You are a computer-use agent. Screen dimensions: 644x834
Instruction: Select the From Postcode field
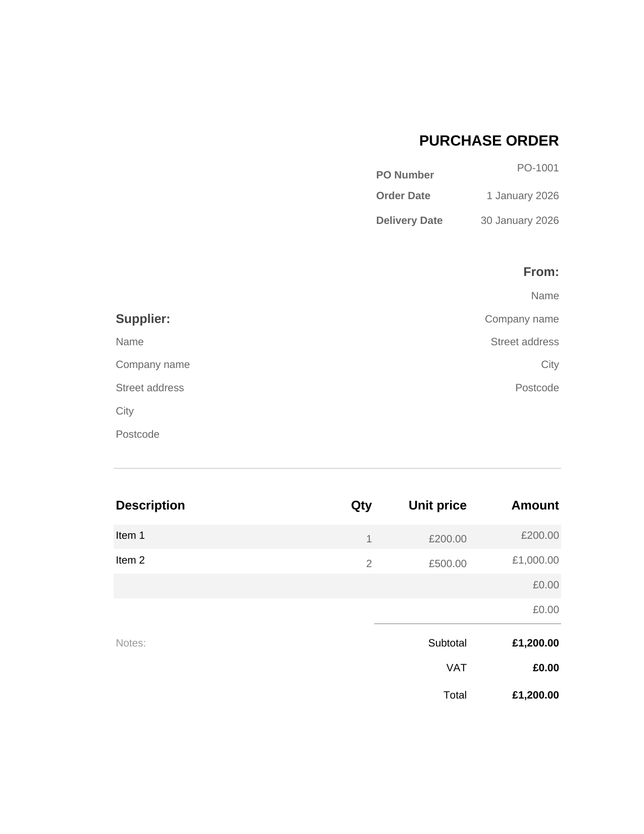[x=537, y=388]
